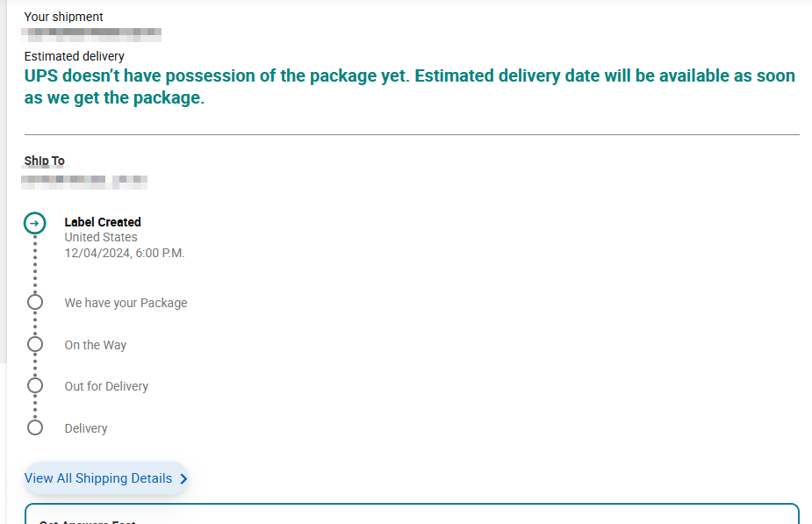This screenshot has height=524, width=812.
Task: Click the Ship To underlined heading
Action: click(43, 161)
